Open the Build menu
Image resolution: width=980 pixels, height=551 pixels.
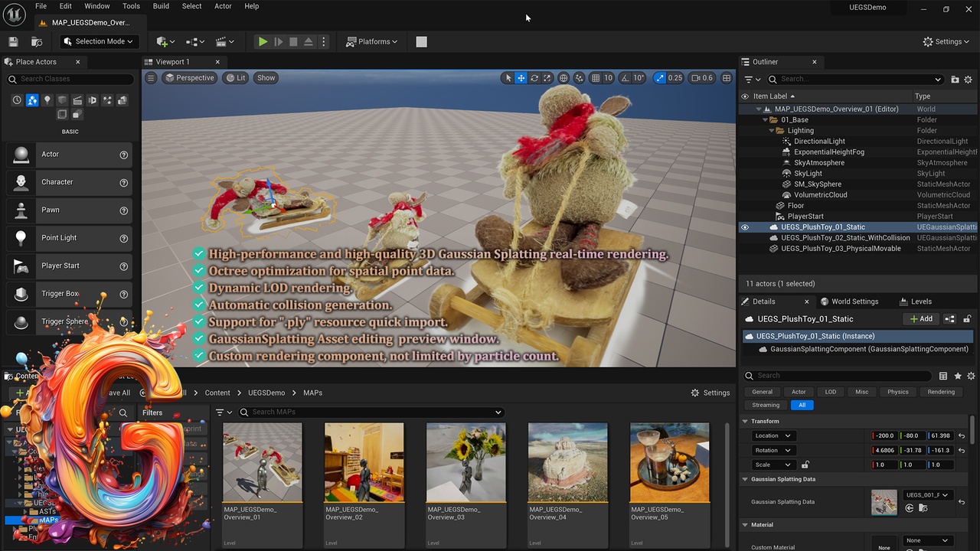[161, 6]
